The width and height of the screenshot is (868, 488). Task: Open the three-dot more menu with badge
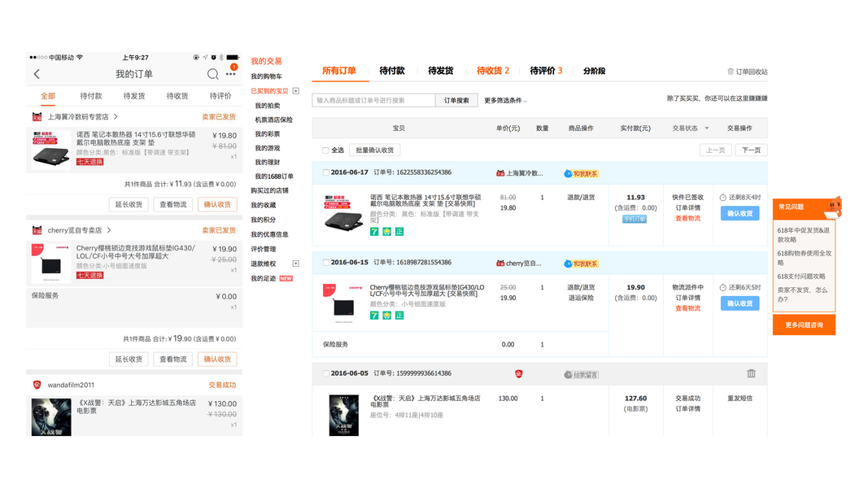tap(231, 73)
